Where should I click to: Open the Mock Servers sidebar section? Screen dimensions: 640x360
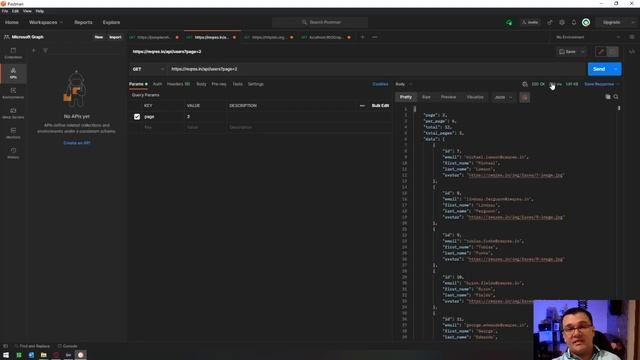pos(13,113)
